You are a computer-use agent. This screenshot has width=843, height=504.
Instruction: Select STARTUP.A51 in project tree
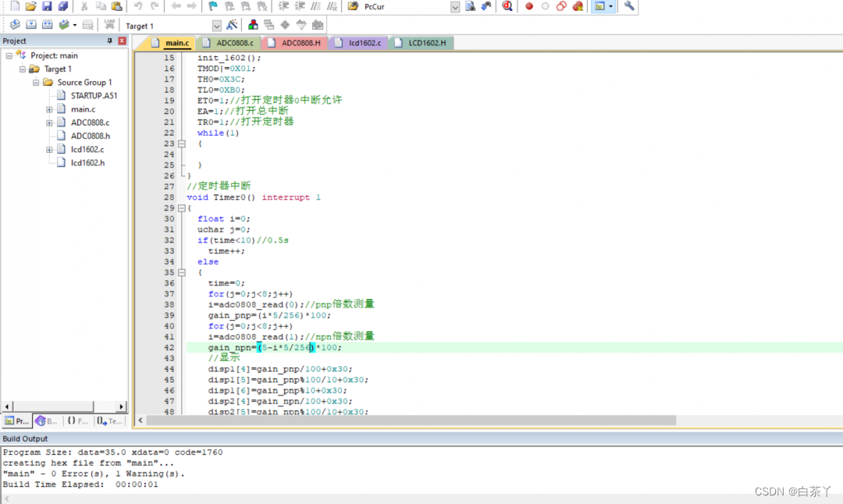tap(94, 95)
